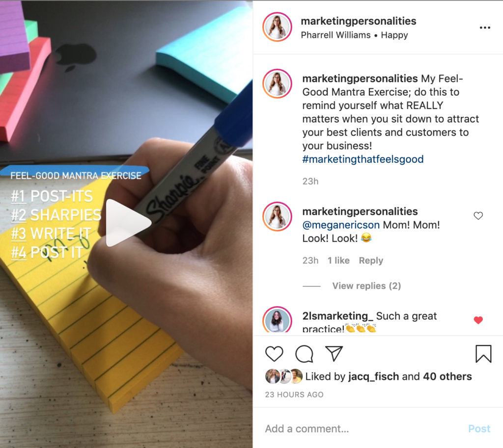Open the @meganericson mention
The height and width of the screenshot is (448, 503).
[341, 225]
